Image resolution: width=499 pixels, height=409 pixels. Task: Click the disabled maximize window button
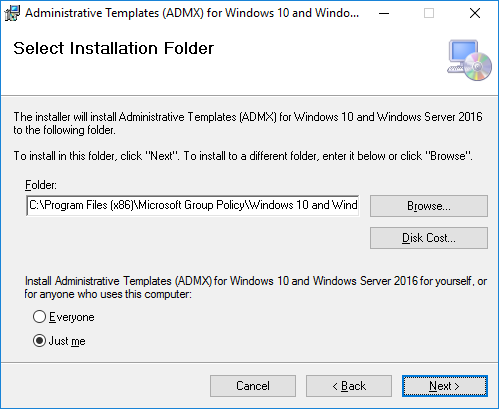[429, 13]
